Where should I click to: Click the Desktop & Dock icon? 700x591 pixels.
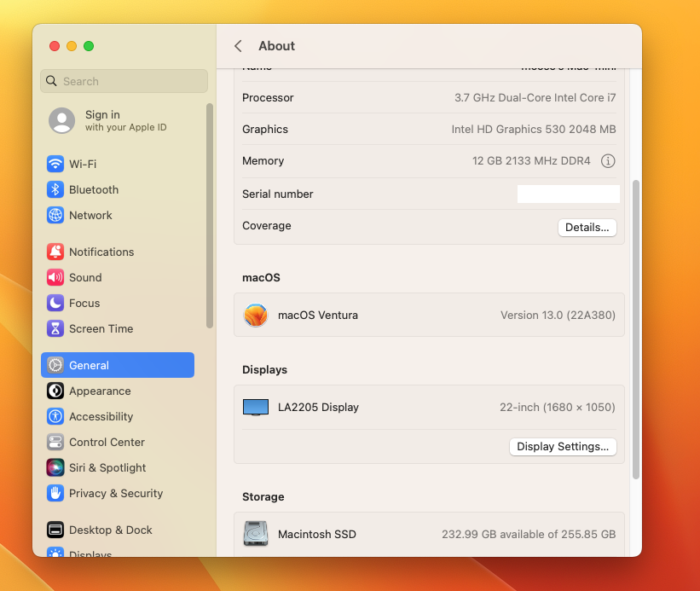pos(55,530)
